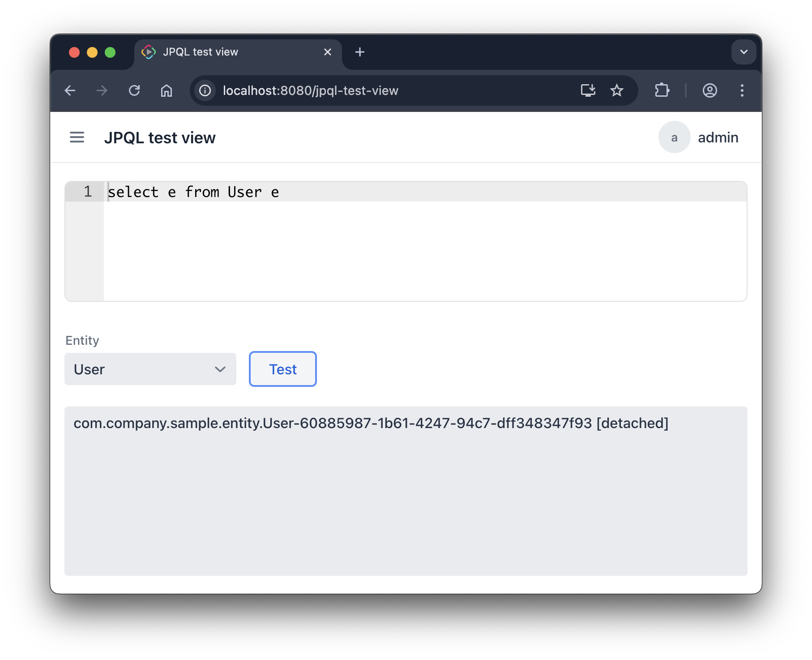Go to the browser home page

167,91
